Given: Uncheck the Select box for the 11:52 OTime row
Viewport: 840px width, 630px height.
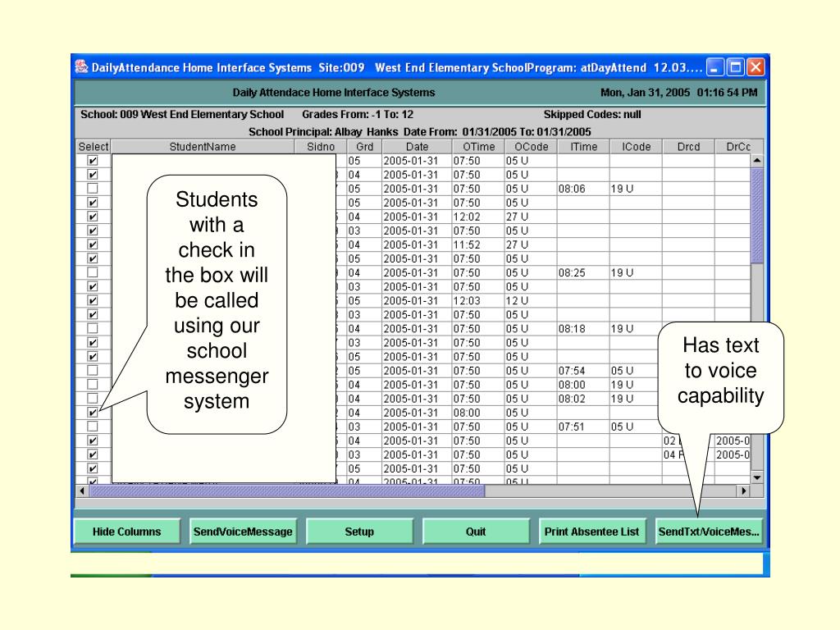Looking at the screenshot, I should click(x=93, y=244).
